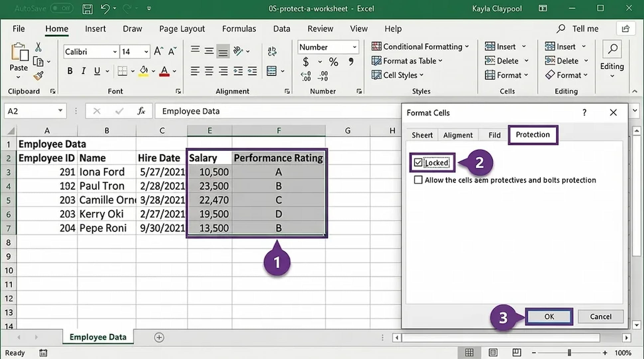Screen dimensions: 644x359
Task: Toggle Underline formatting
Action: click(x=97, y=71)
